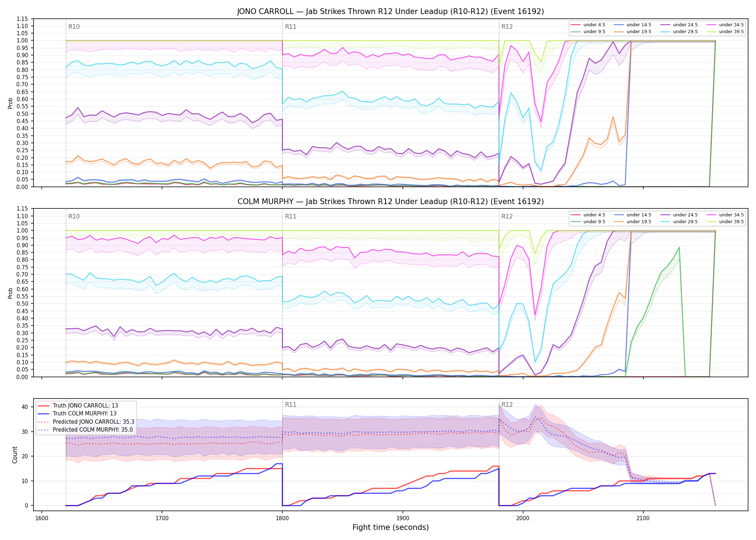Click blue 'under 14.5' line sample, Jono Carroll legend

click(618, 25)
